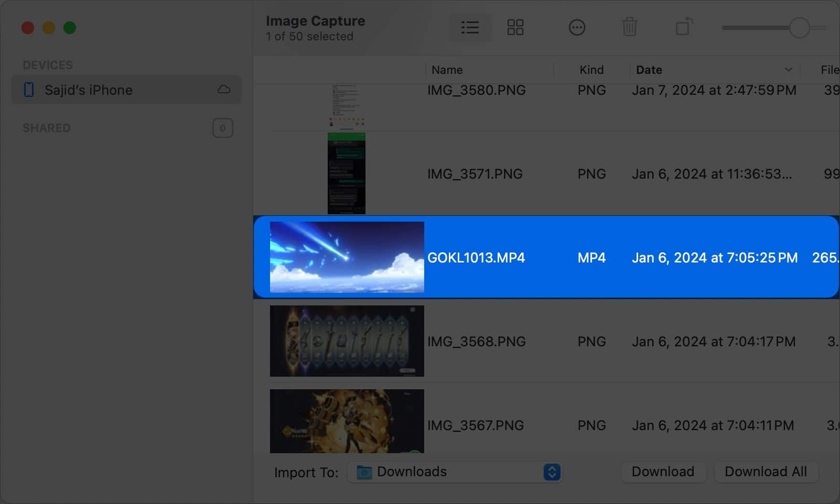This screenshot has height=504, width=840.
Task: Click the trash delete icon
Action: click(x=629, y=27)
